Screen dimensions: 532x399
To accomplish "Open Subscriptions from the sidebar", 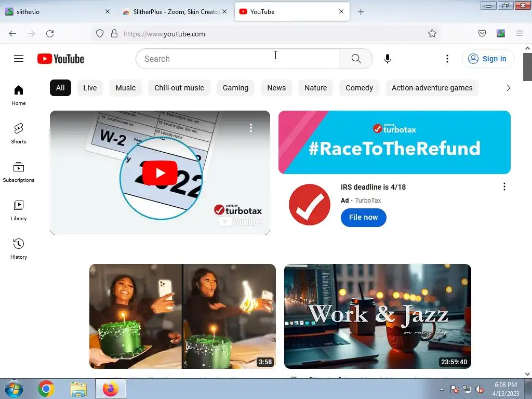I will tap(19, 172).
